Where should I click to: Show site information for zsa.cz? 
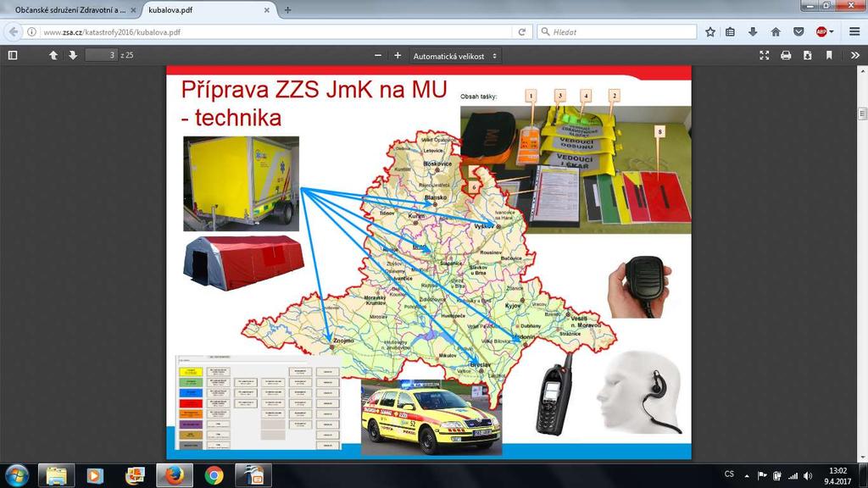[32, 32]
